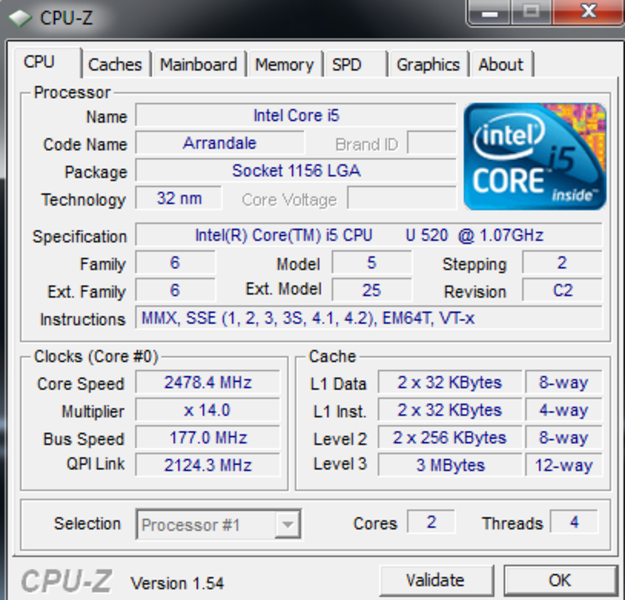Click the Ext. Model value '25'
This screenshot has height=600, width=625.
[371, 290]
